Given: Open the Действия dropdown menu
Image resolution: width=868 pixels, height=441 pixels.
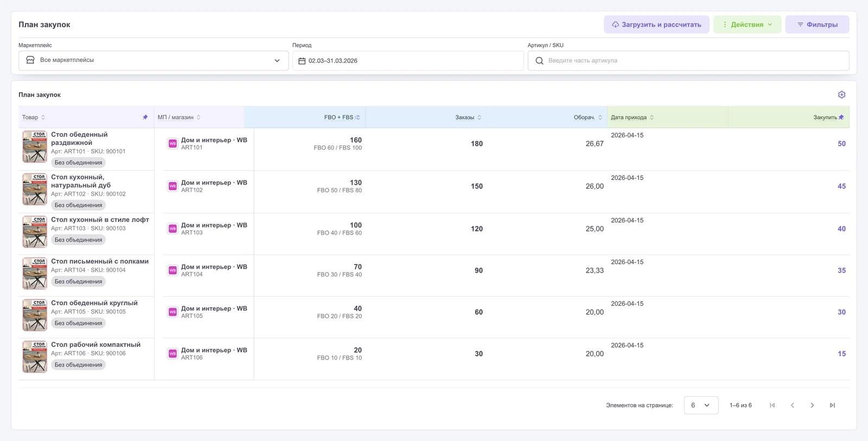Looking at the screenshot, I should coord(747,24).
